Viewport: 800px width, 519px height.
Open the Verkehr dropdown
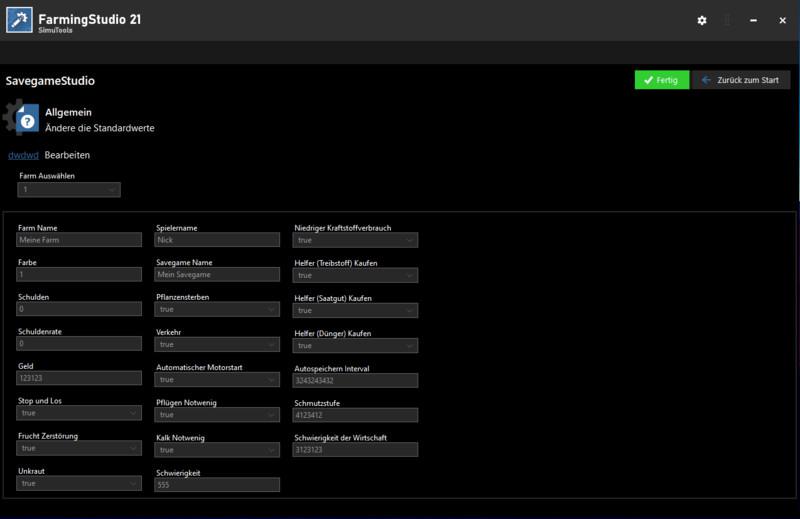click(x=218, y=344)
